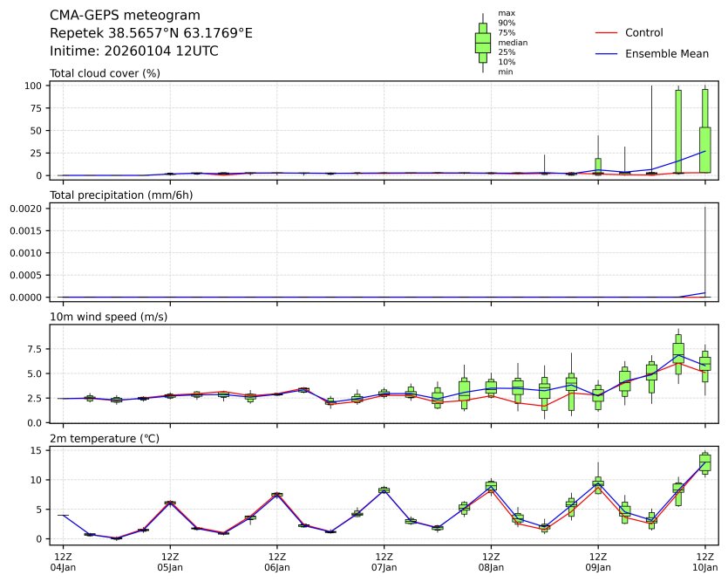728x582 pixels.
Task: Click the 12Z 04Jan time axis label
Action: point(64,561)
